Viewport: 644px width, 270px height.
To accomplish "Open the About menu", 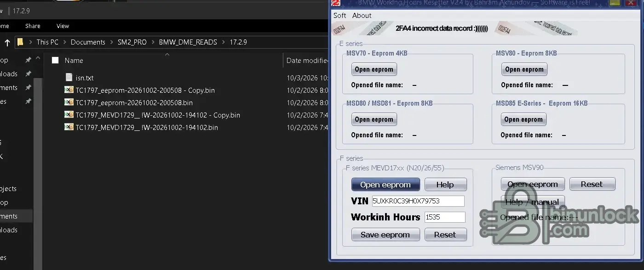I will click(x=362, y=16).
